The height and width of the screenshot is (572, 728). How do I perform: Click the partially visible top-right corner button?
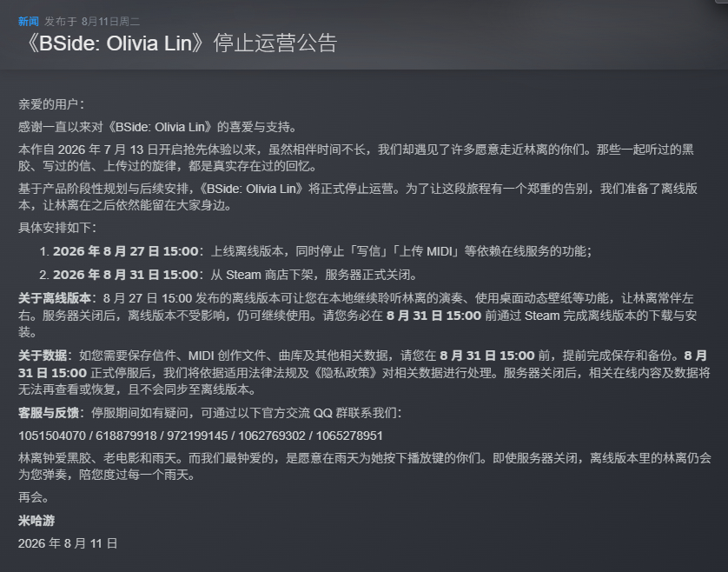(x=722, y=2)
